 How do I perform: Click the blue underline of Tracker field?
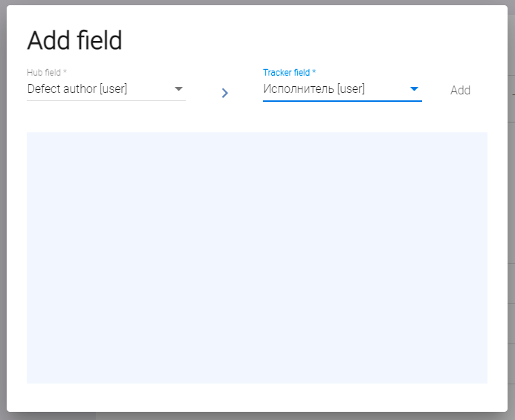point(342,100)
